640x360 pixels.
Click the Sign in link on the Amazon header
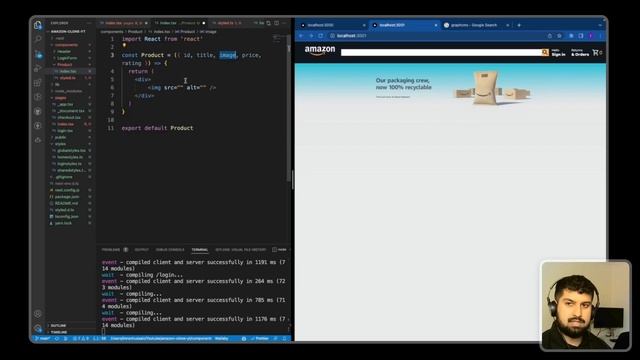pyautogui.click(x=558, y=53)
